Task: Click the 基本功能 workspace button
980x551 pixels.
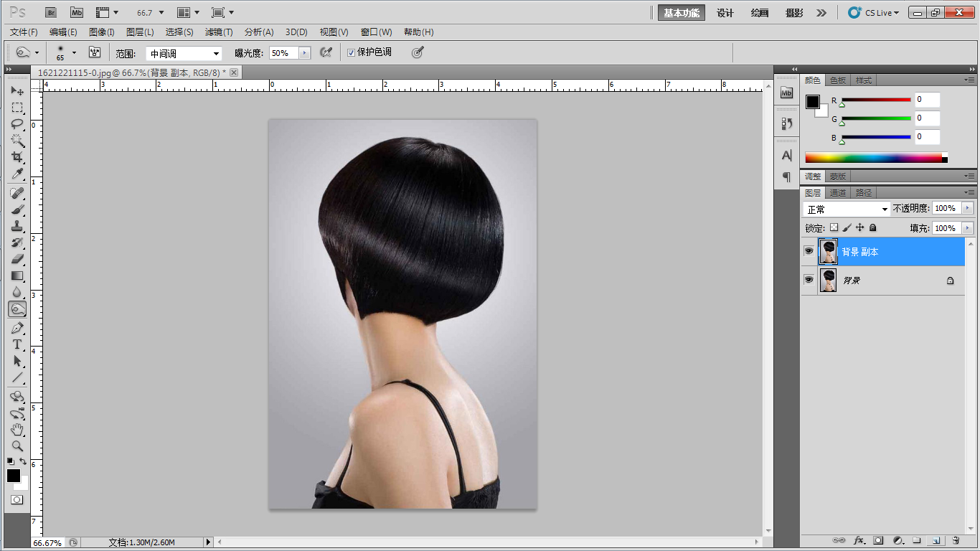Action: click(x=681, y=13)
